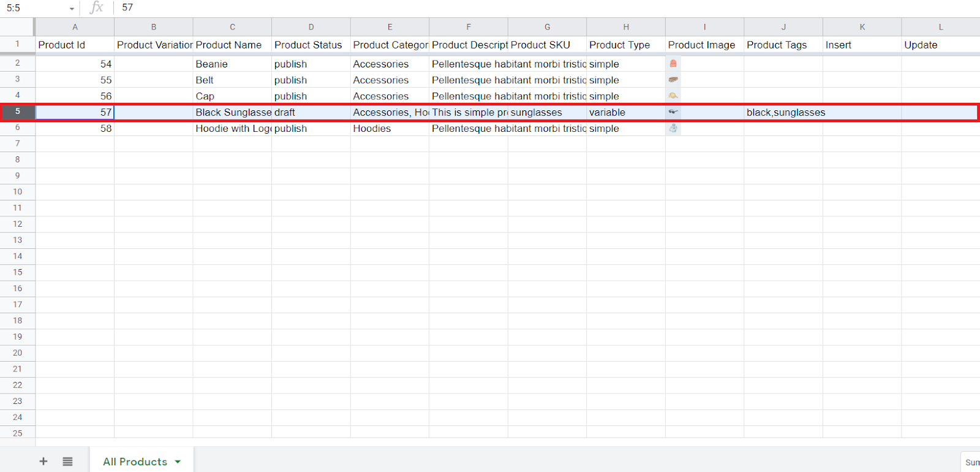Select row 10 header
Viewport: 980px width, 472px height.
17,192
